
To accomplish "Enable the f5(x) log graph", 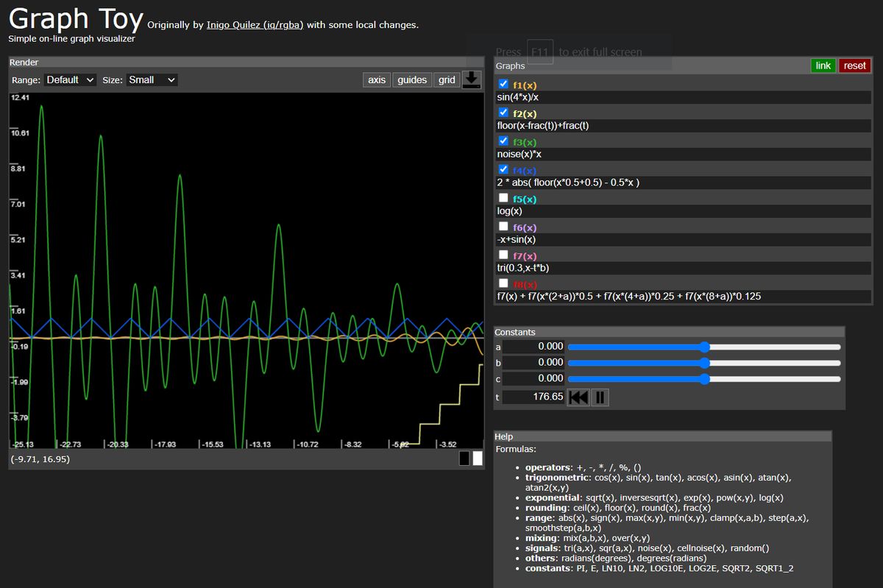I will coord(504,198).
